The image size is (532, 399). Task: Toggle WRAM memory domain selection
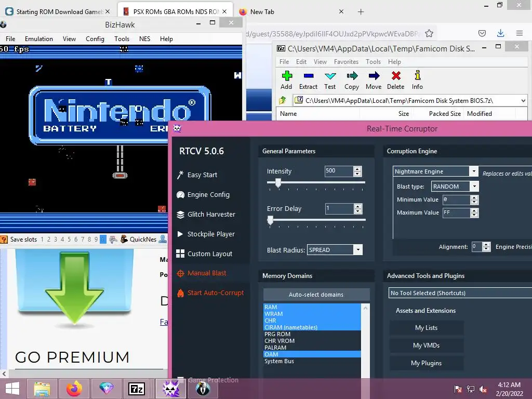click(x=312, y=314)
